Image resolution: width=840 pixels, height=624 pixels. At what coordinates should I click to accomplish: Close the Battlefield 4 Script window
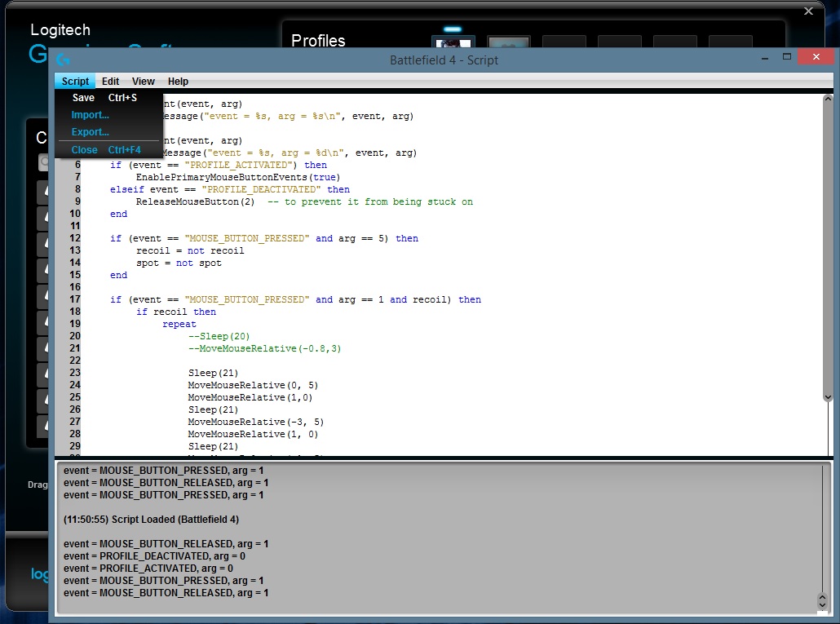point(815,57)
